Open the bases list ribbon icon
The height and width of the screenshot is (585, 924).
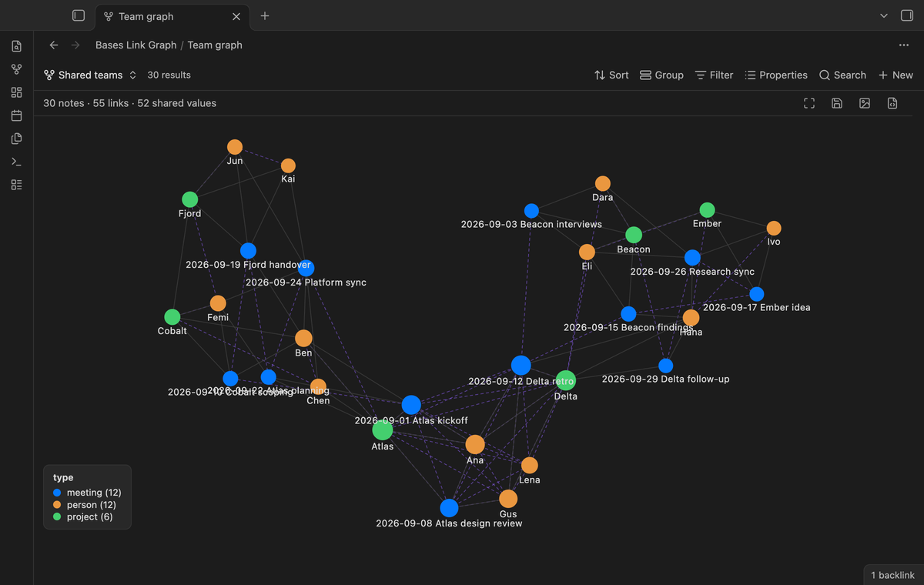click(x=16, y=185)
